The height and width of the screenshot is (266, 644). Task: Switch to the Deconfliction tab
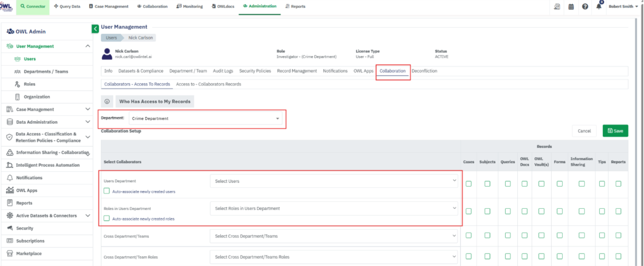[424, 71]
